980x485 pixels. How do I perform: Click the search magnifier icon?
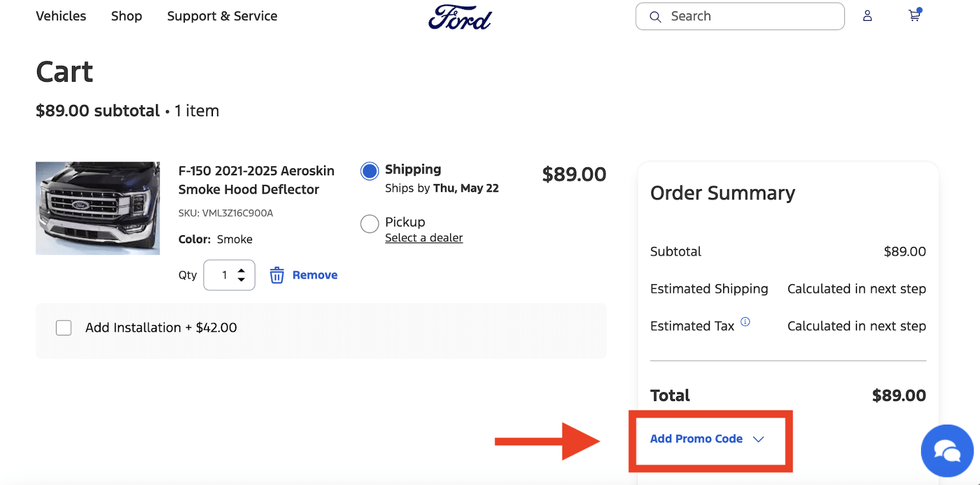coord(655,17)
